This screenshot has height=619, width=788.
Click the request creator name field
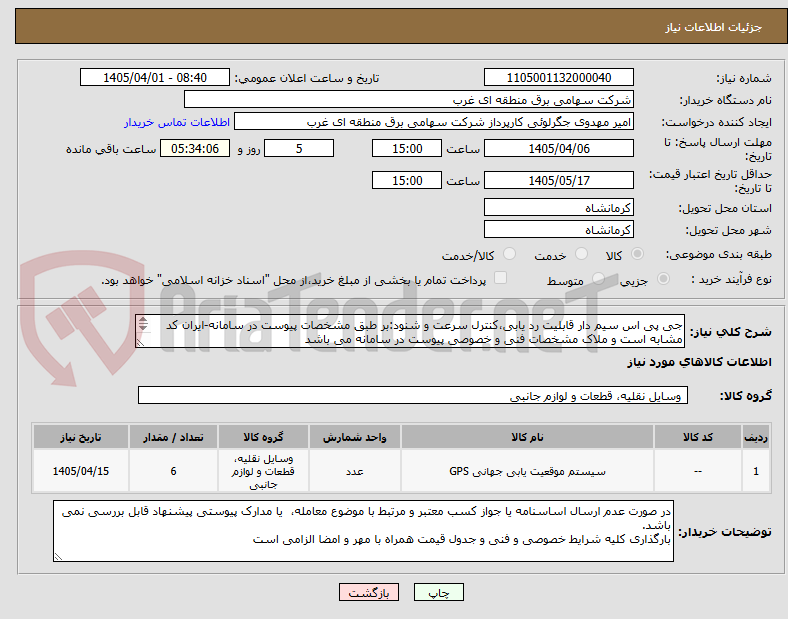[x=434, y=122]
